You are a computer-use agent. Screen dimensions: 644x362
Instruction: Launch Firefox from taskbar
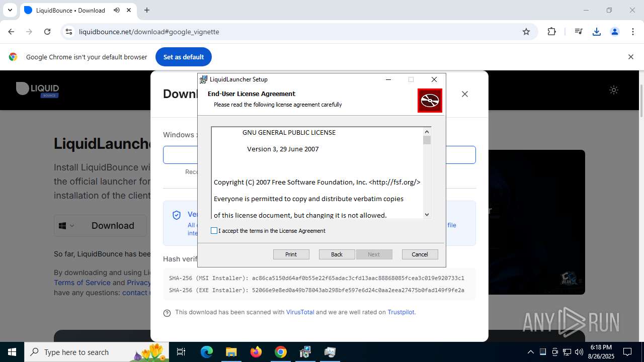256,352
